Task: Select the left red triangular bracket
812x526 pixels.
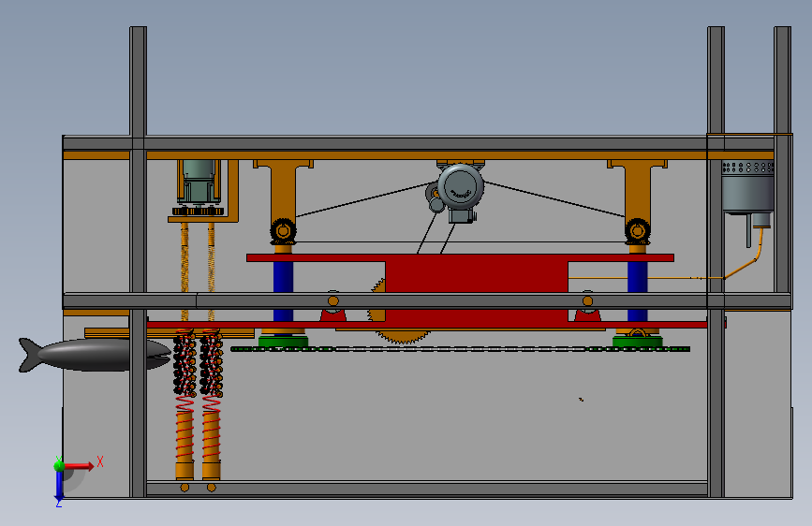Action: coord(333,314)
